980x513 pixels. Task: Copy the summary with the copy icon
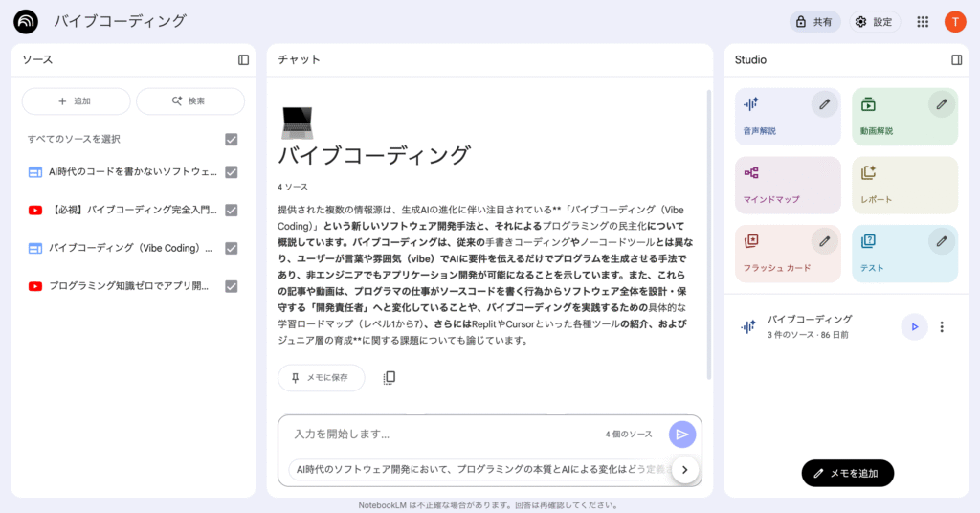[389, 378]
